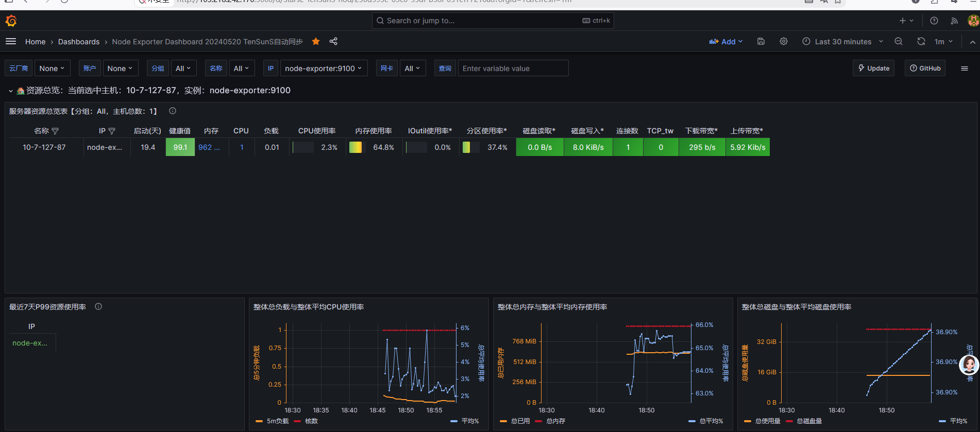Refresh the dashboard now
Screen dimensions: 980x432
tap(921, 42)
